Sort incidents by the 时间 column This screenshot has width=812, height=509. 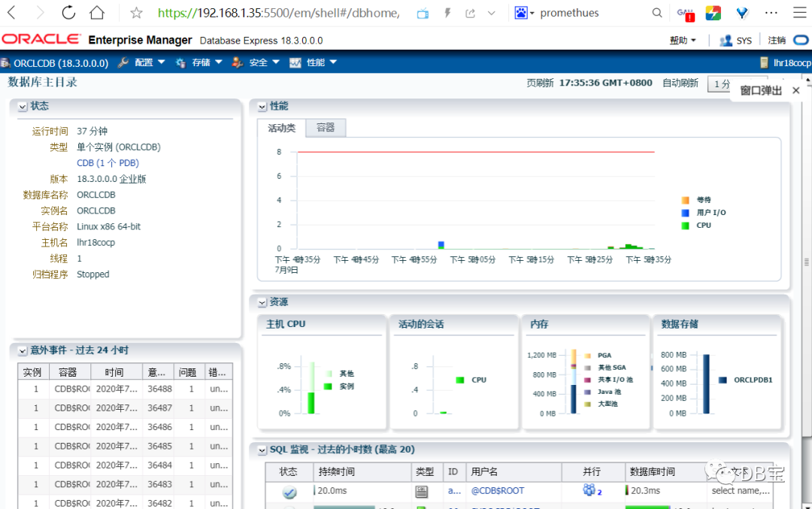coord(117,372)
